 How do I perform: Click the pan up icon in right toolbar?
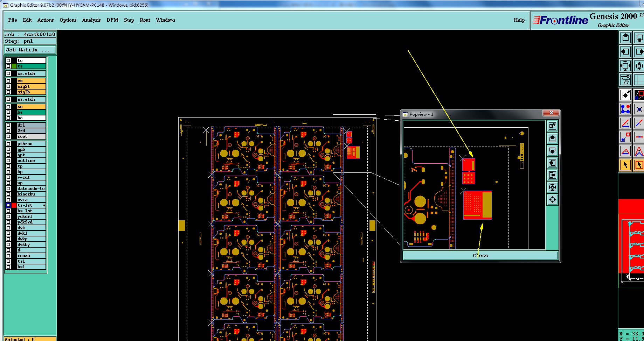click(625, 37)
